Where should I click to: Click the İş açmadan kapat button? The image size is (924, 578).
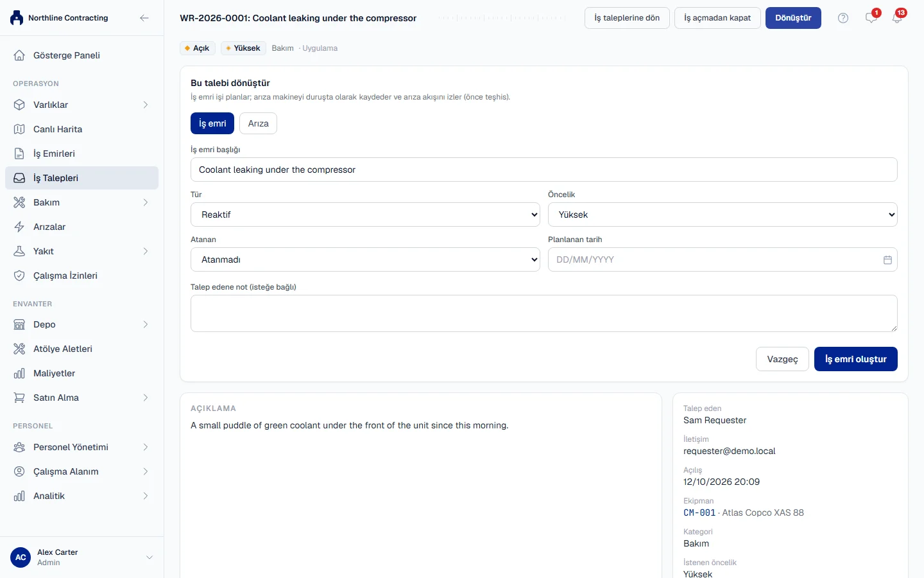tap(717, 18)
